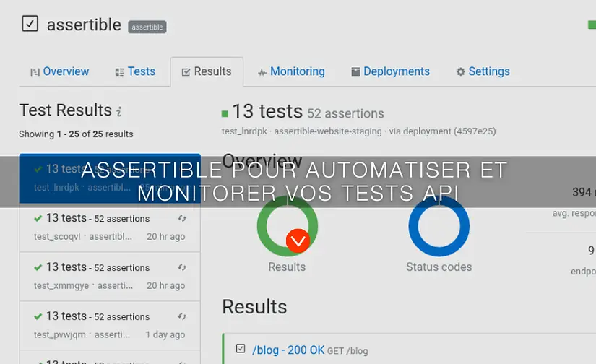Click the assertible checkbox logo icon
Viewport: 596px width, 364px height.
[x=30, y=24]
